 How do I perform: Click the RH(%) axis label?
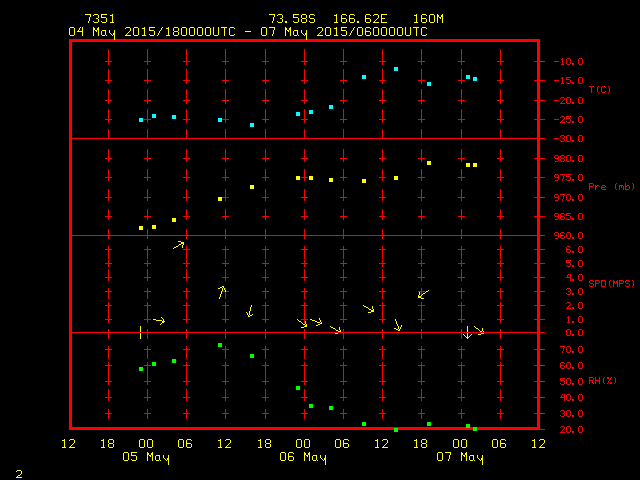601,381
